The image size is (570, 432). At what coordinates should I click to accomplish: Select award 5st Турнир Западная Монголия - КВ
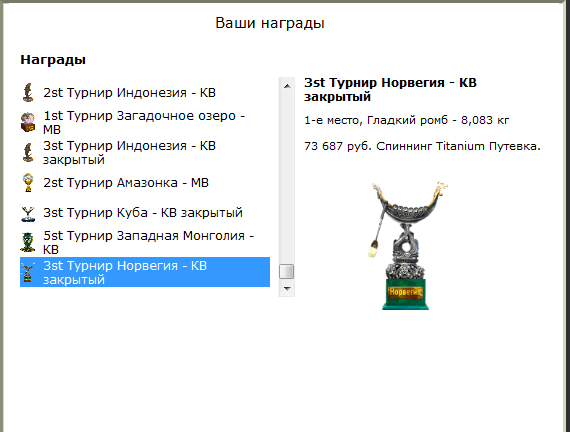pyautogui.click(x=145, y=242)
